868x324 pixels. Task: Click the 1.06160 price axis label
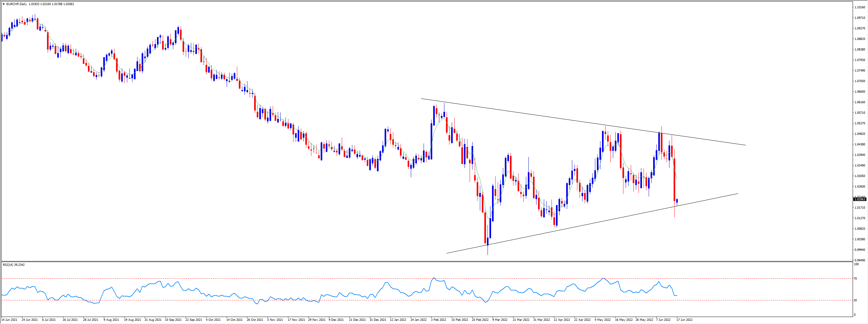pos(860,102)
